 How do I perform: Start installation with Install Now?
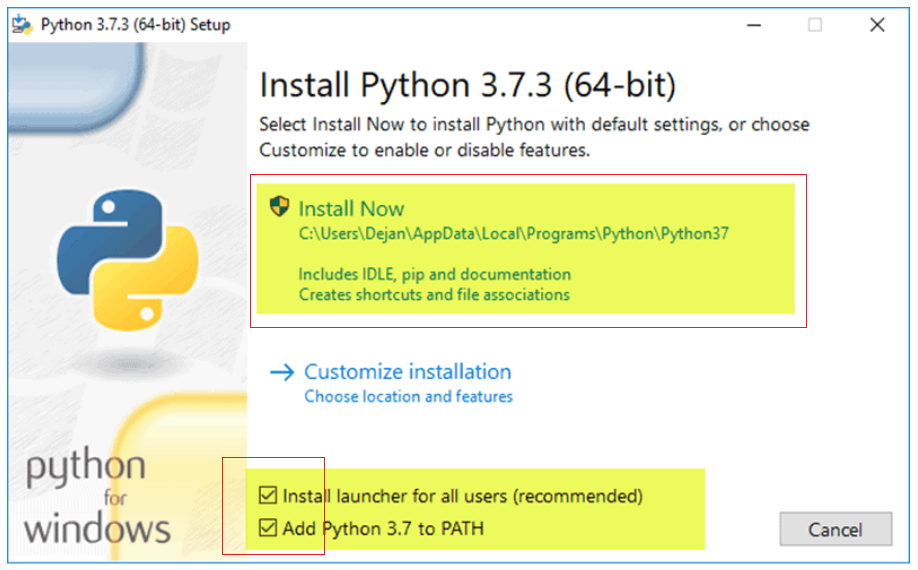tap(351, 209)
